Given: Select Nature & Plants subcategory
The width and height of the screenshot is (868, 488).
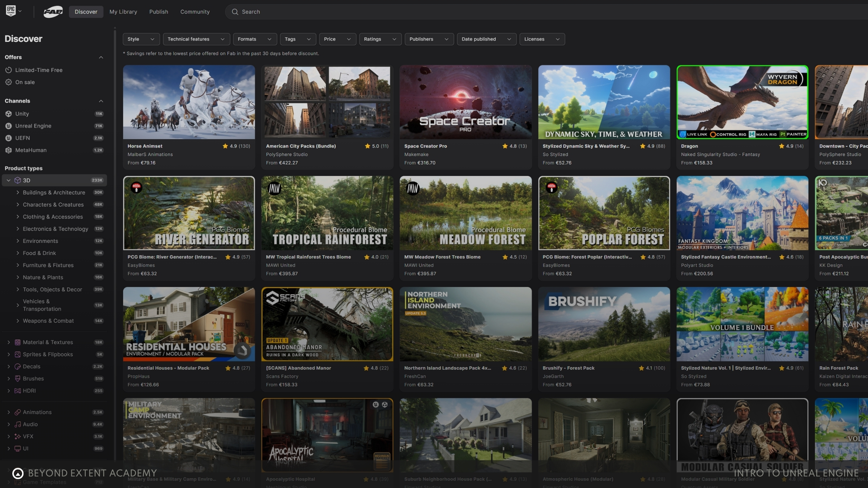Looking at the screenshot, I should [x=43, y=277].
